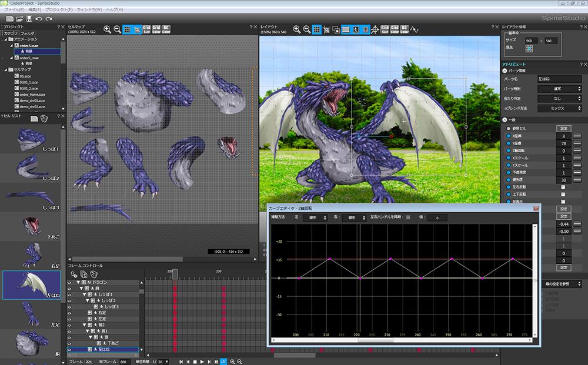
Task: Collapse しっぽ1 tree node
Action: point(84,294)
